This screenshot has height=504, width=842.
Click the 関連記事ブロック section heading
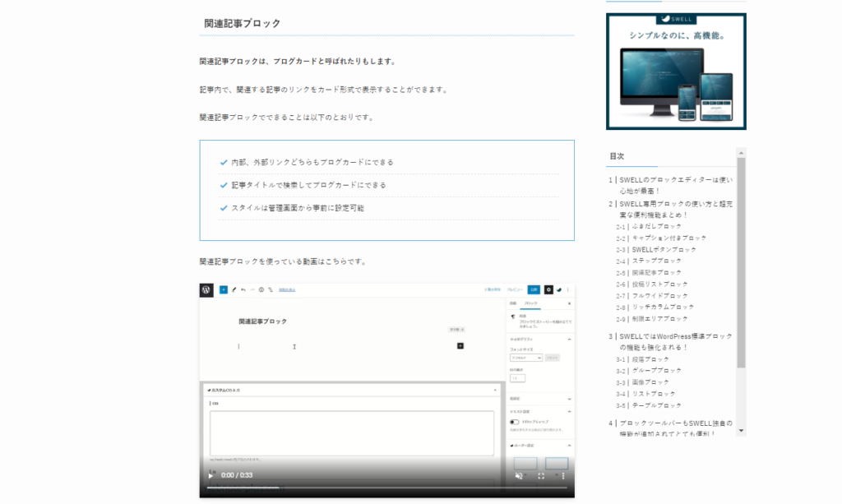[x=243, y=23]
